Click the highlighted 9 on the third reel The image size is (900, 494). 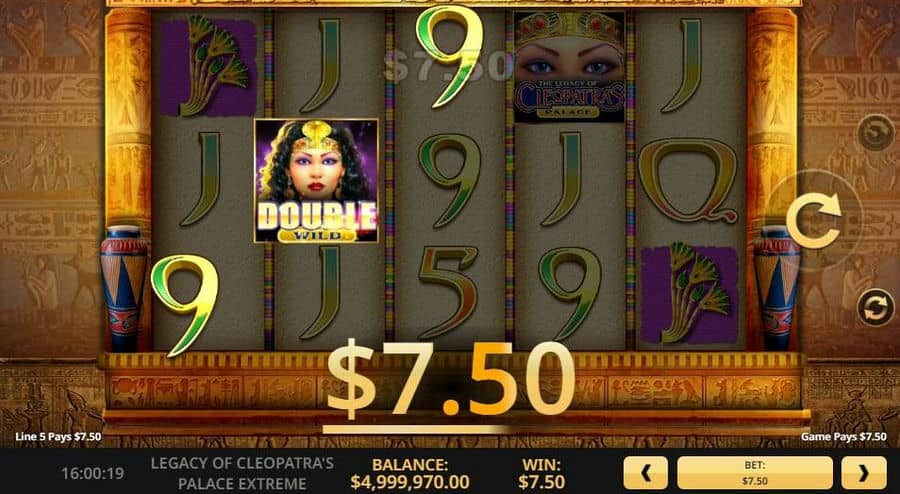[x=449, y=56]
